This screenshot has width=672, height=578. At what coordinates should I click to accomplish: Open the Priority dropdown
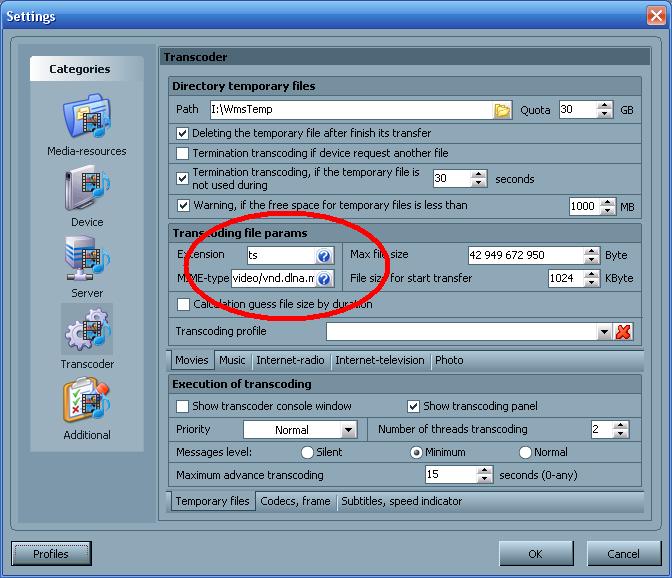[x=348, y=430]
